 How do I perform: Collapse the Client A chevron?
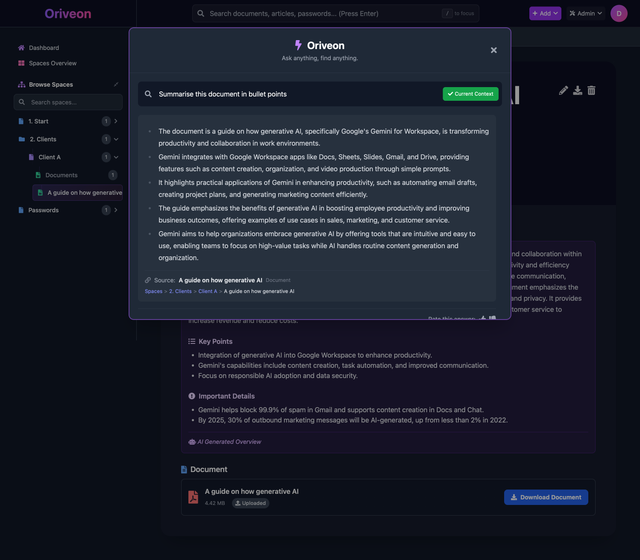pyautogui.click(x=116, y=157)
